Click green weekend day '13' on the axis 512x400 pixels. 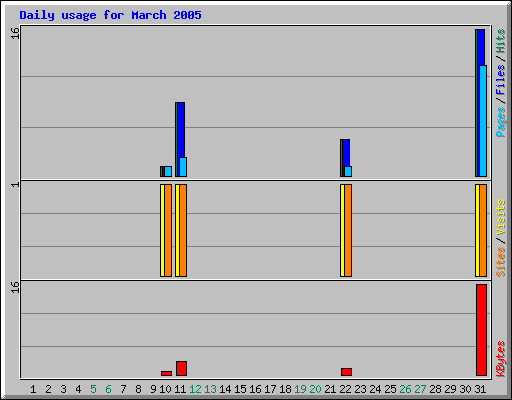[x=210, y=389]
